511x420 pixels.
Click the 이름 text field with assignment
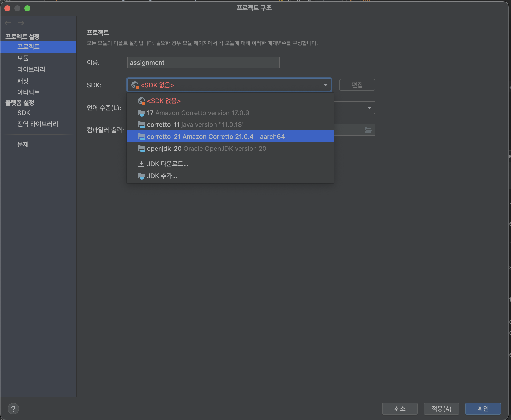pyautogui.click(x=203, y=63)
